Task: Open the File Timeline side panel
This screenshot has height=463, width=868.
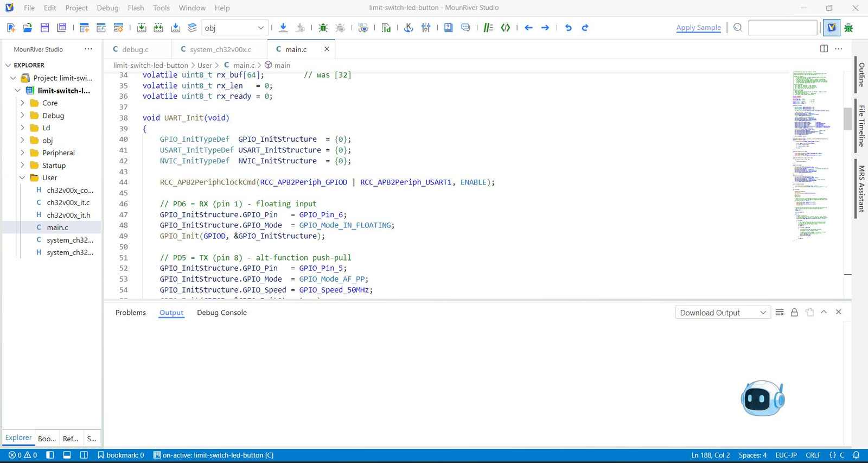Action: 861,126
